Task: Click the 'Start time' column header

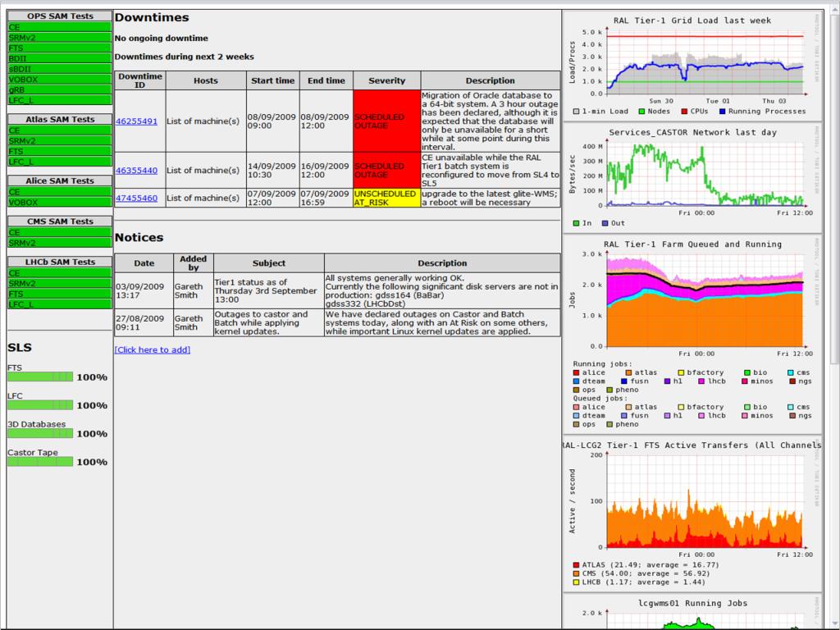Action: point(272,80)
